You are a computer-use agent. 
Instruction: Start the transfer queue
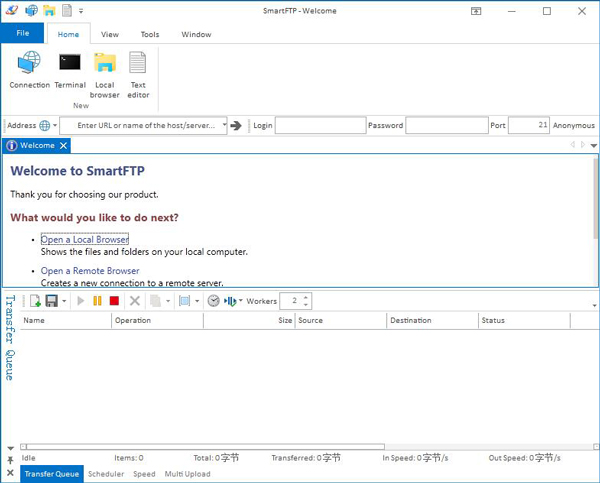point(80,301)
